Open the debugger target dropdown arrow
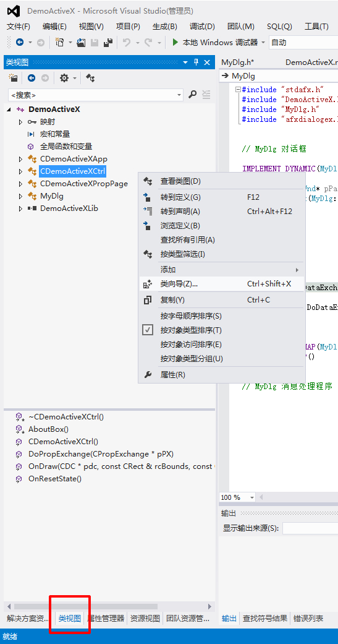 (x=263, y=43)
